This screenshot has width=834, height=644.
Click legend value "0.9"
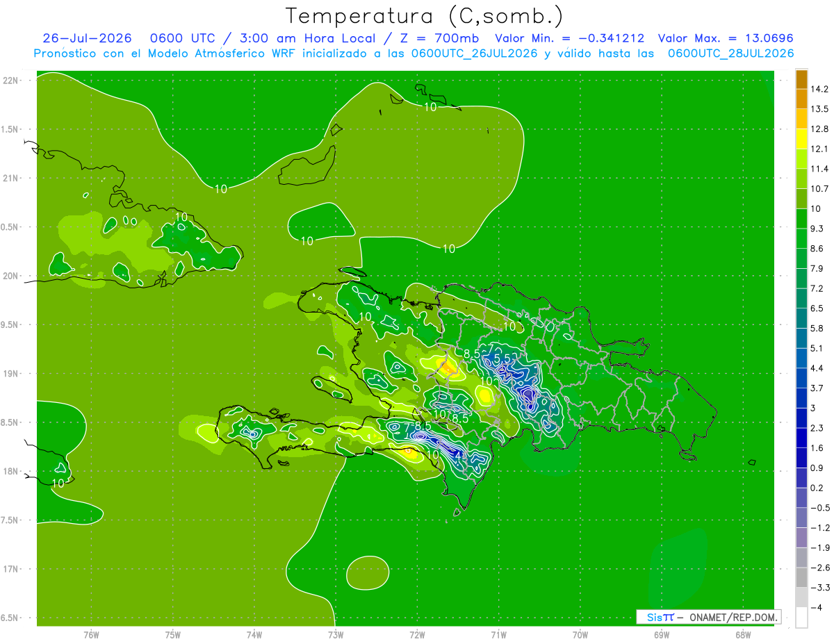(817, 468)
